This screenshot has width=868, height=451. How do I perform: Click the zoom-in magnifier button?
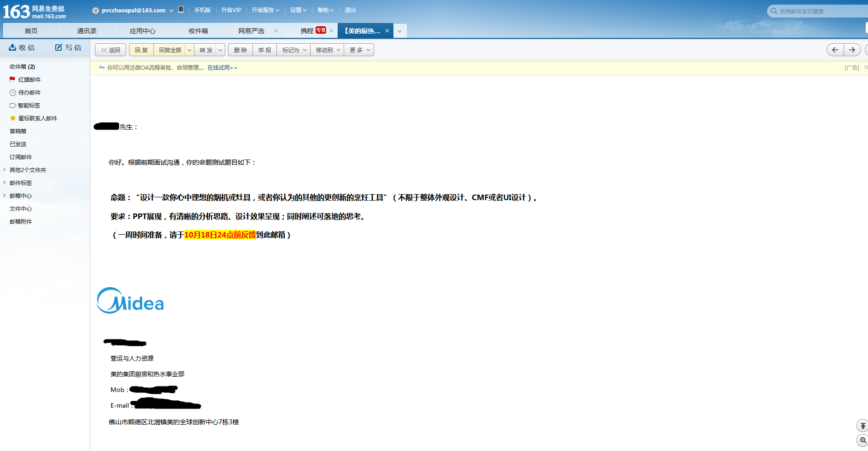point(862,440)
